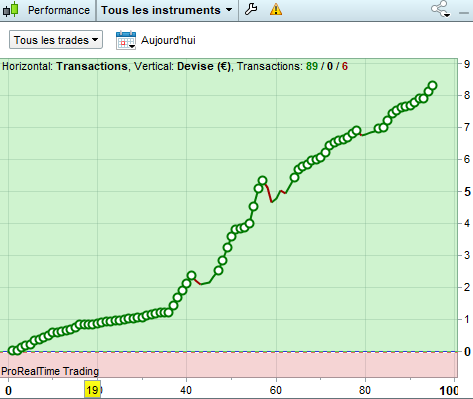The width and height of the screenshot is (473, 399).
Task: Click the ProRealTime Trading label
Action: point(50,371)
